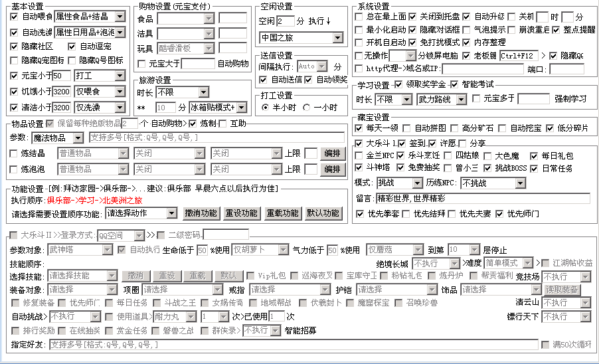
Task: Click the 饥饿小于 value field
Action: point(62,92)
